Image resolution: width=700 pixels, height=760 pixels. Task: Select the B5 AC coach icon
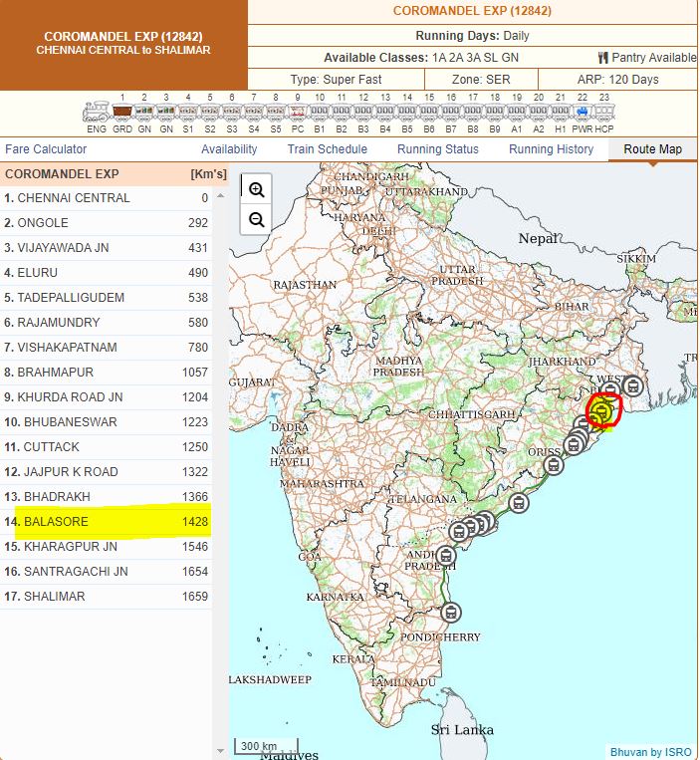click(407, 112)
